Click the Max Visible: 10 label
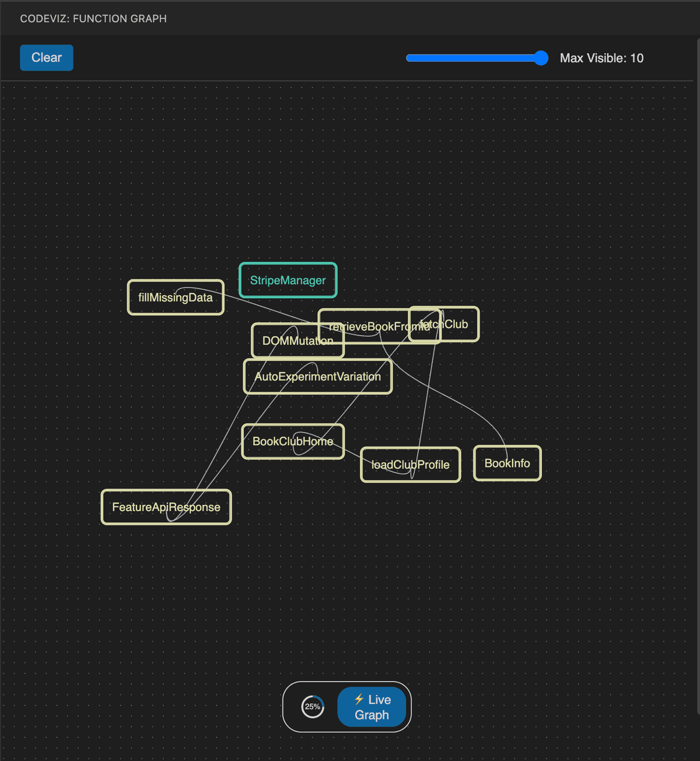The image size is (700, 761). click(601, 58)
